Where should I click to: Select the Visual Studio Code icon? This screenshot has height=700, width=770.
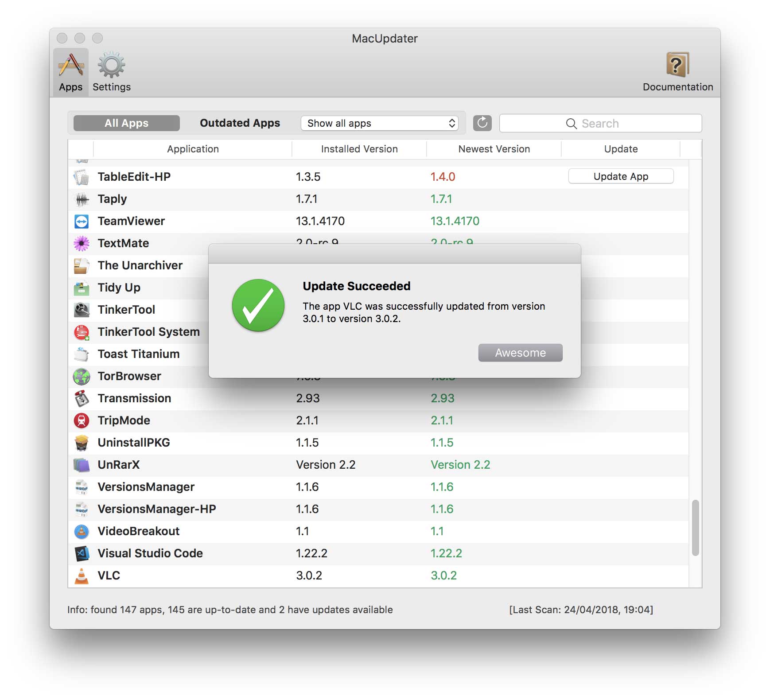[x=82, y=553]
